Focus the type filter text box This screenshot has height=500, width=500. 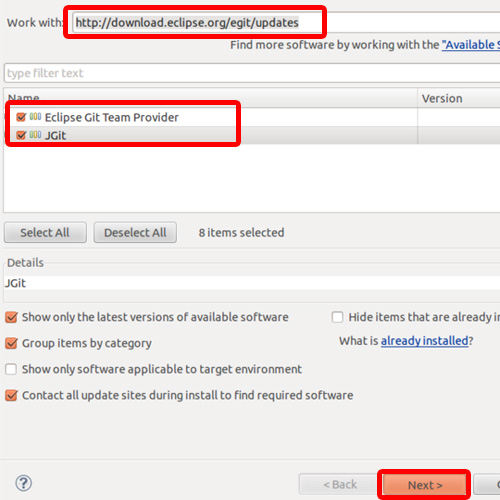click(252, 73)
